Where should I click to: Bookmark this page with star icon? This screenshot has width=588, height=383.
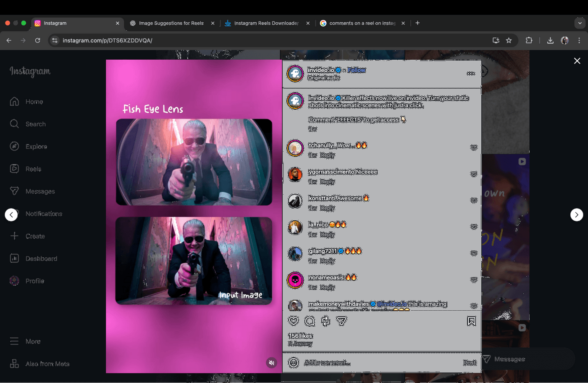pyautogui.click(x=509, y=40)
